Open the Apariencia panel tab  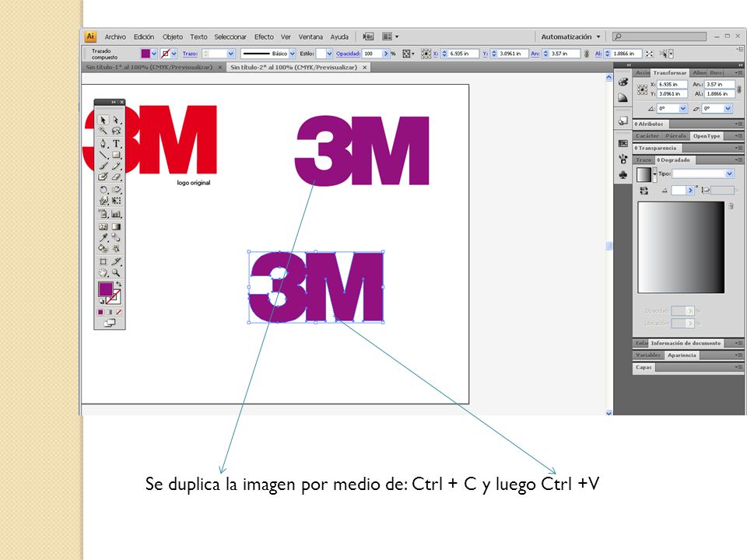click(x=682, y=355)
